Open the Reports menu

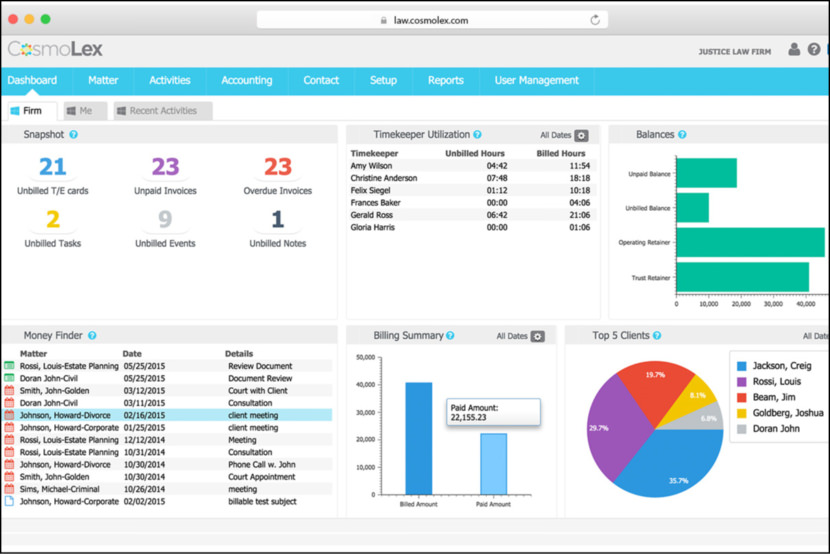pyautogui.click(x=446, y=80)
